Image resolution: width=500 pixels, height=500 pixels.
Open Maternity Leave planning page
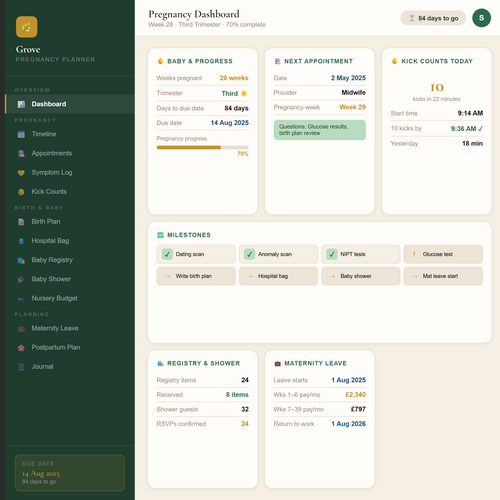(70, 328)
